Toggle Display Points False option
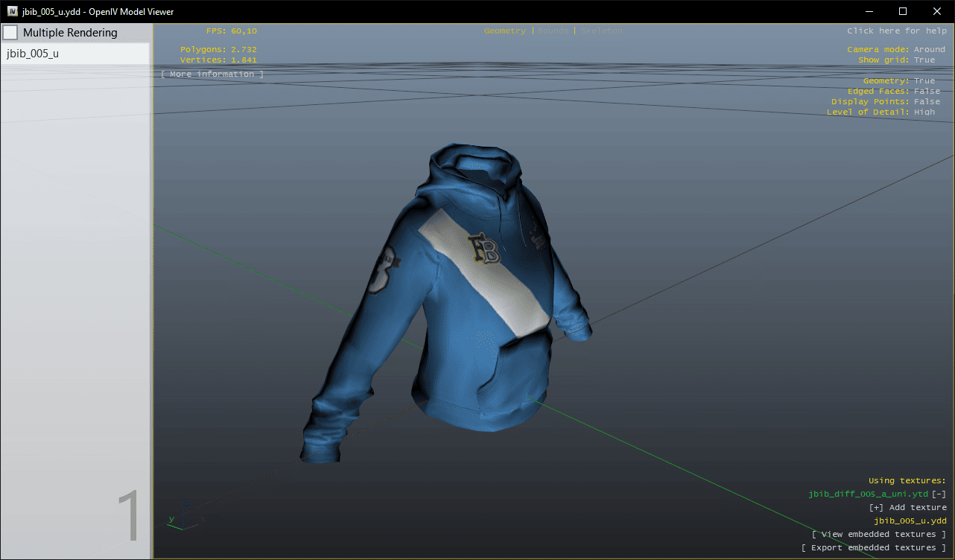 point(927,102)
